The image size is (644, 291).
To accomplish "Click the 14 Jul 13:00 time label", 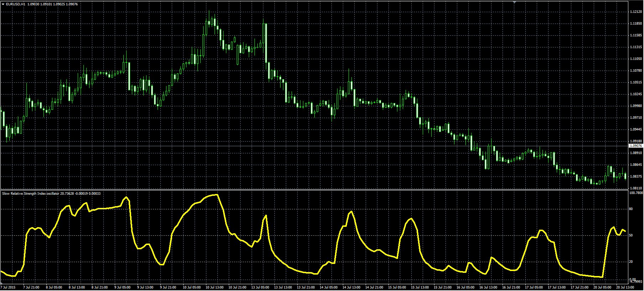I will 351,287.
